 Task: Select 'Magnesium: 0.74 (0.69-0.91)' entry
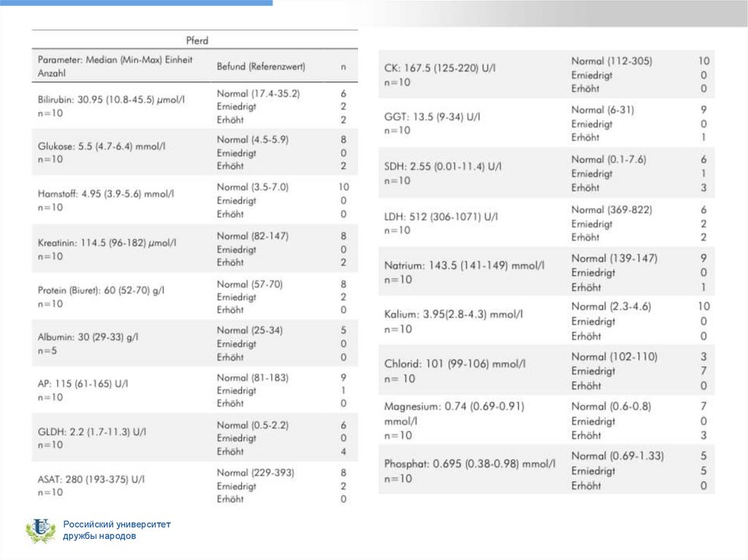454,407
